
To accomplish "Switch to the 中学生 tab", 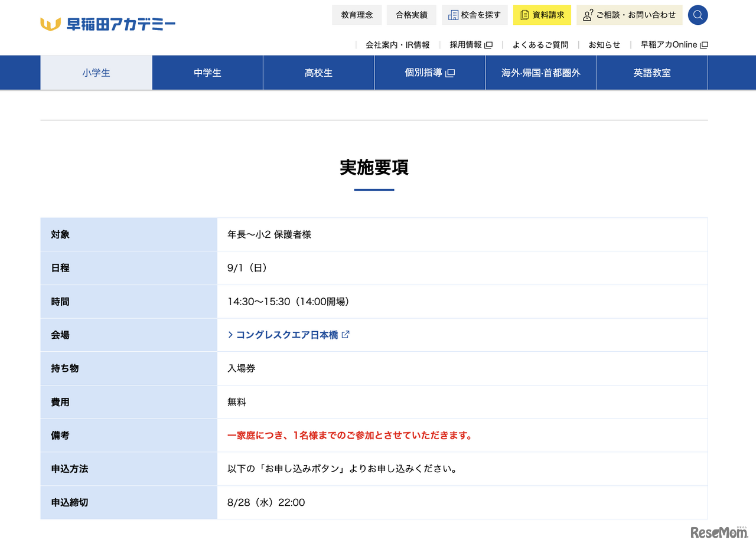I will (x=207, y=73).
